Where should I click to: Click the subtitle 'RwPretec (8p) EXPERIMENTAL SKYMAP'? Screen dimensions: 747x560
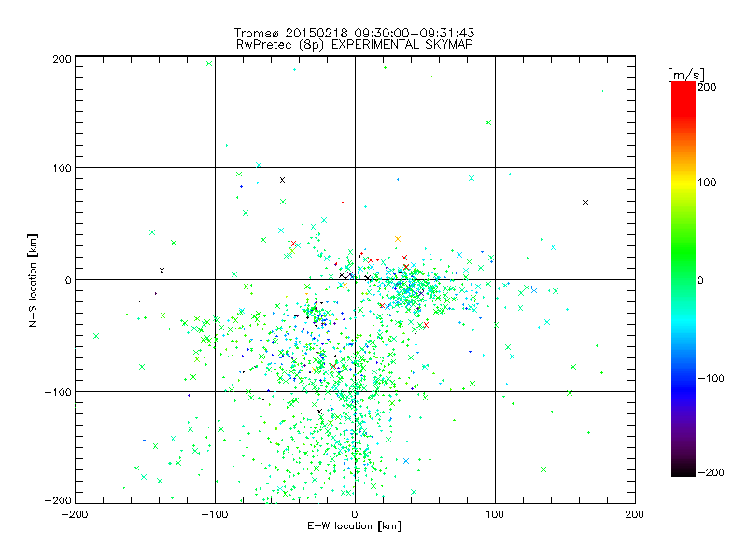pos(355,44)
